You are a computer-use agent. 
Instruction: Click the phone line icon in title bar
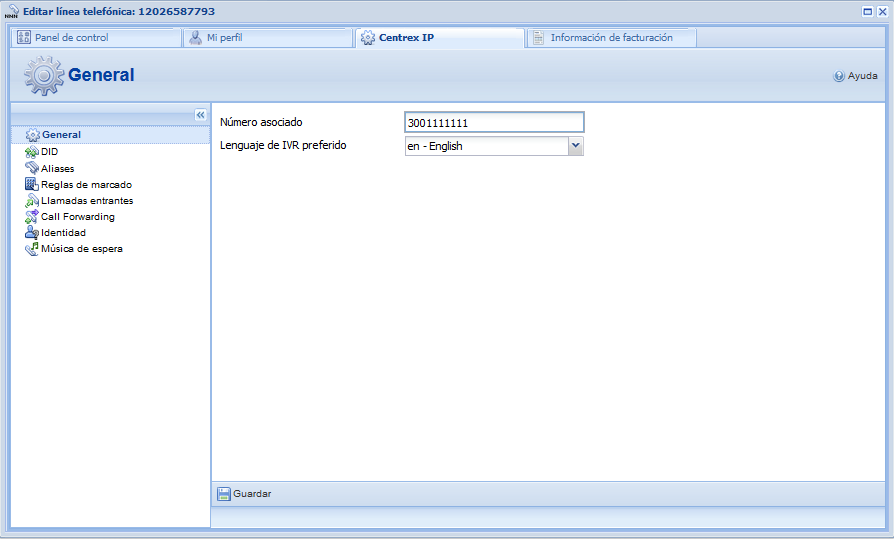click(x=11, y=11)
